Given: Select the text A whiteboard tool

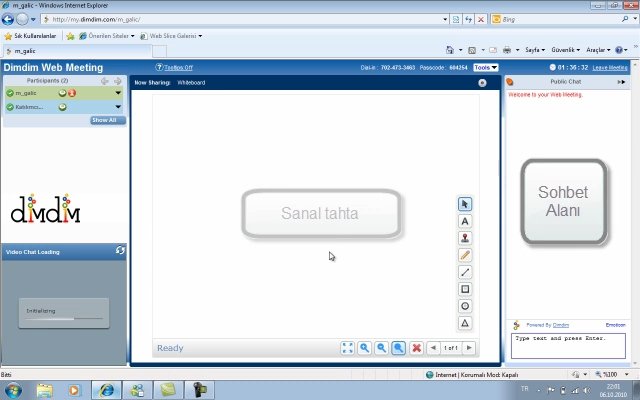Looking at the screenshot, I should (x=464, y=221).
